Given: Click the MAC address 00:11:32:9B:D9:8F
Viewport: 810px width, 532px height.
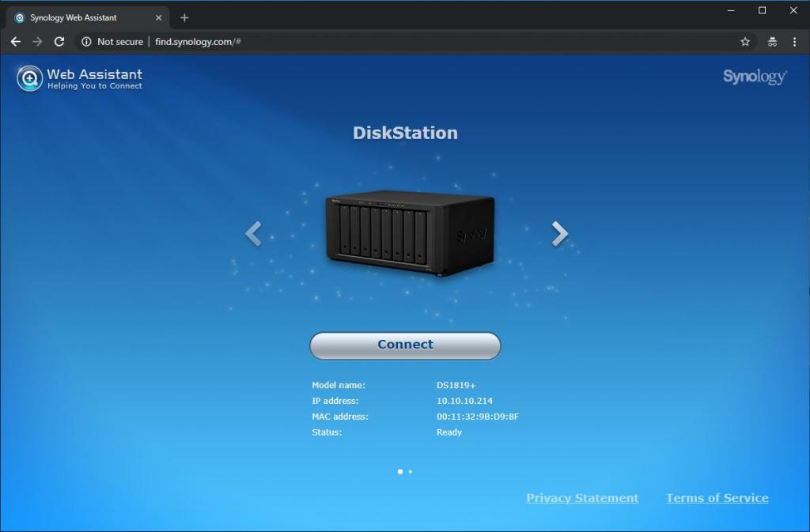Looking at the screenshot, I should (x=478, y=417).
